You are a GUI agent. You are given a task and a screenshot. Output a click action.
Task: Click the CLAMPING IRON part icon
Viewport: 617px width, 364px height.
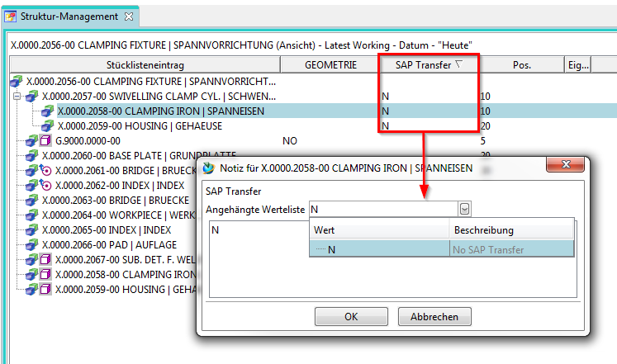(48, 111)
